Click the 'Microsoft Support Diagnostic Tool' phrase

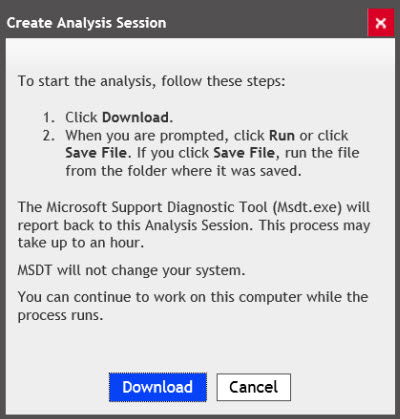pyautogui.click(x=157, y=207)
